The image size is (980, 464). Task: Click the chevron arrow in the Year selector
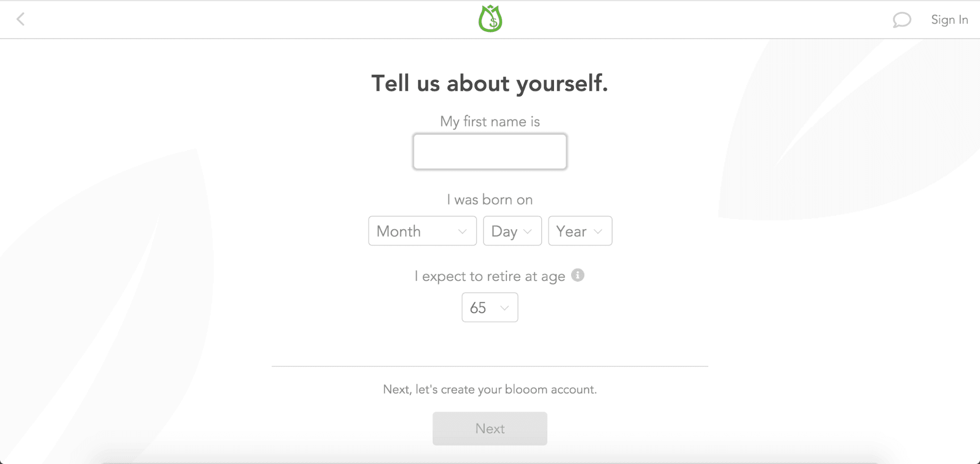pyautogui.click(x=598, y=231)
